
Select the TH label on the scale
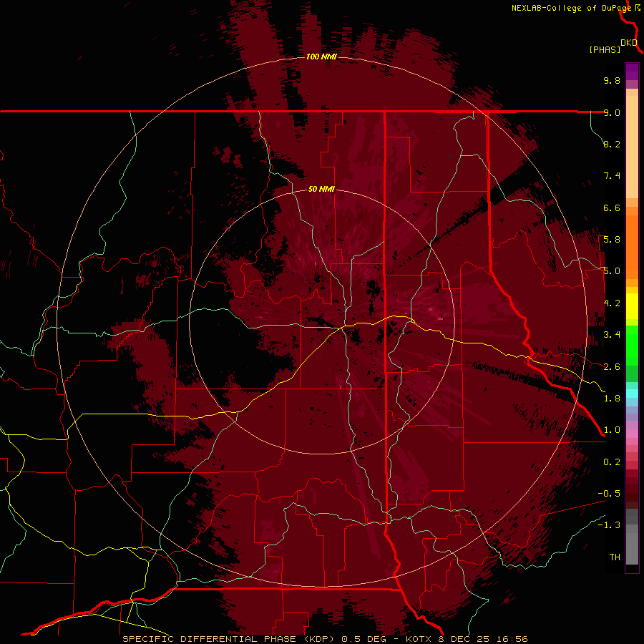tap(615, 557)
